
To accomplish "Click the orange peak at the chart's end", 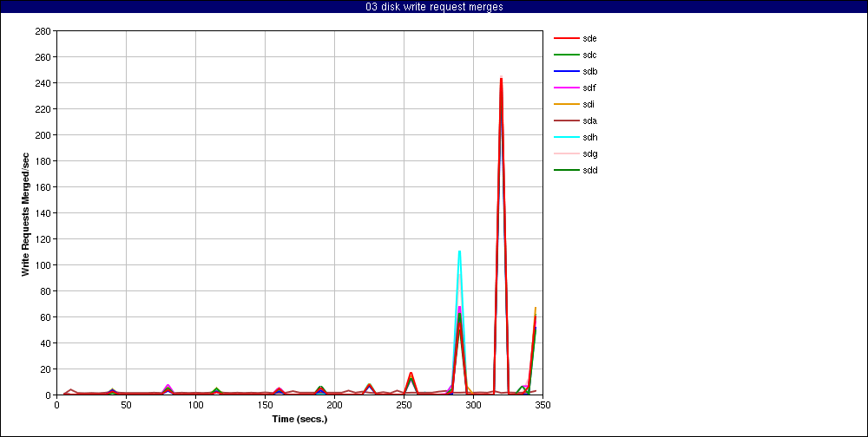I will 536,308.
